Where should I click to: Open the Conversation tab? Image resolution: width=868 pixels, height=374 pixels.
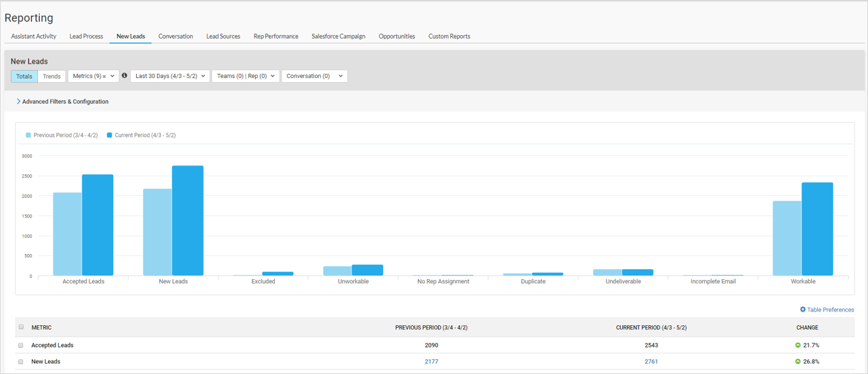pos(175,36)
